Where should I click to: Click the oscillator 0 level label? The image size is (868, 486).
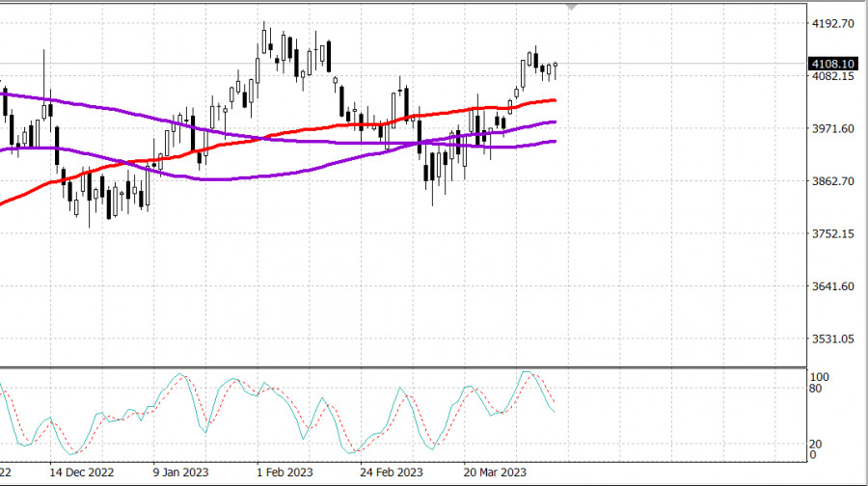pos(813,455)
